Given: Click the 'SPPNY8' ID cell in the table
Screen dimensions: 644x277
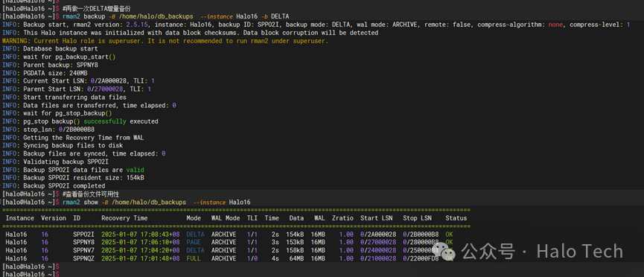Looking at the screenshot, I should (84, 242).
